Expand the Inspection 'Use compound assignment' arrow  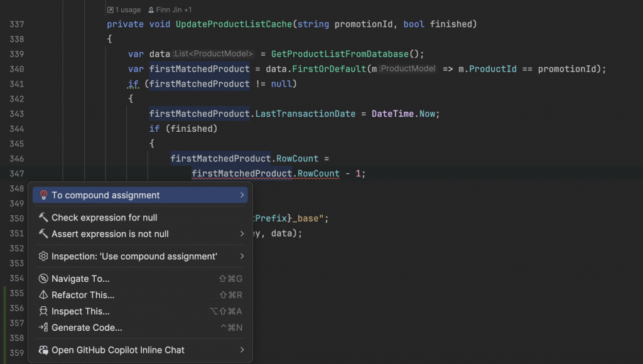pos(242,256)
